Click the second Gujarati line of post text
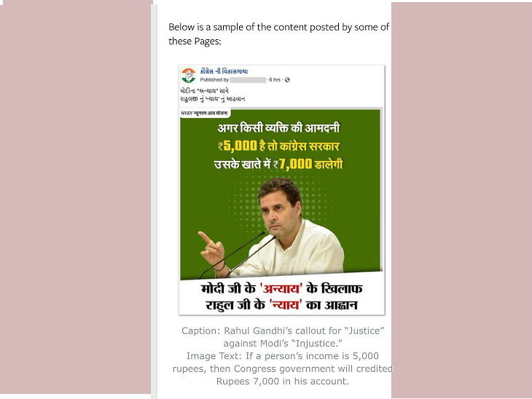 pyautogui.click(x=213, y=99)
